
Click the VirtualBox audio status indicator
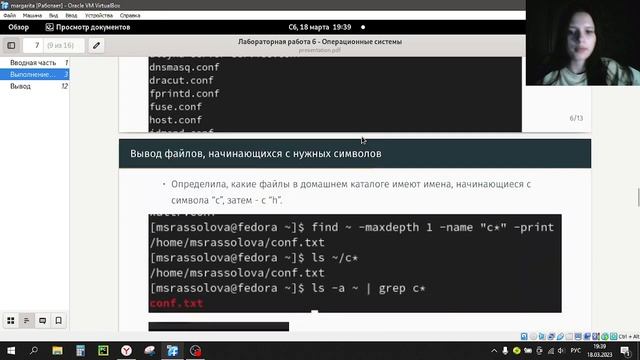tap(542, 336)
